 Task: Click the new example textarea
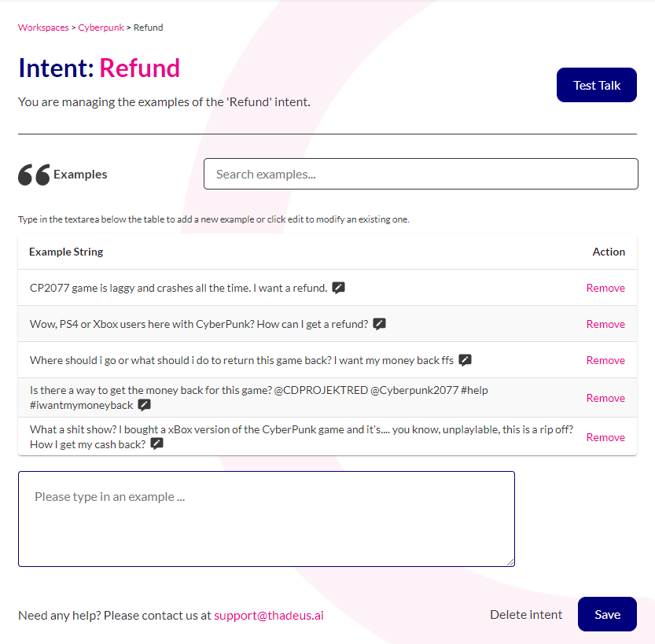click(x=267, y=519)
